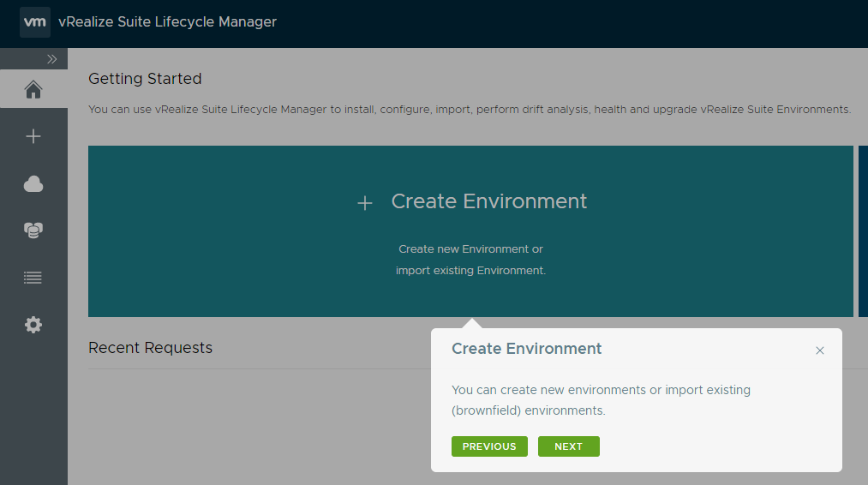Open the cloud icon in the sidebar
Viewport: 868px width, 485px height.
click(x=33, y=183)
